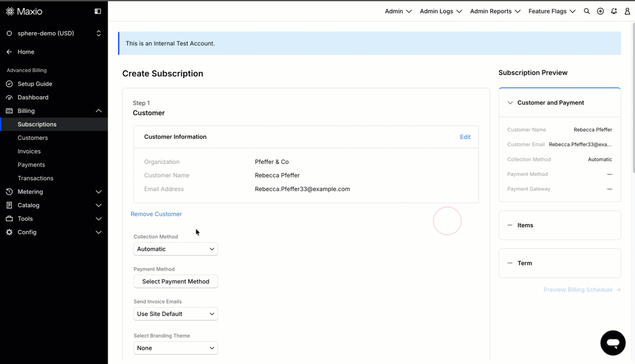Switch site via sphere-demo selector arrows
Screen dimensions: 635x364
click(x=99, y=33)
